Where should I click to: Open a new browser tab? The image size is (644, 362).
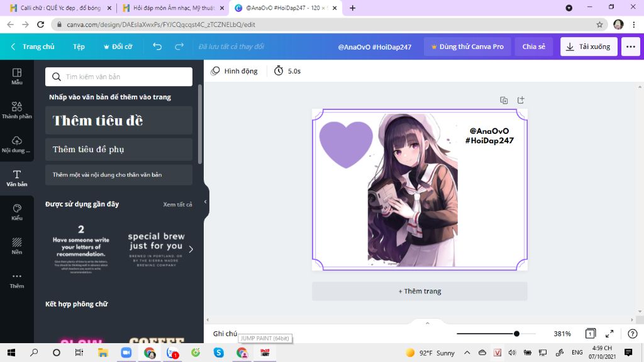pos(352,8)
